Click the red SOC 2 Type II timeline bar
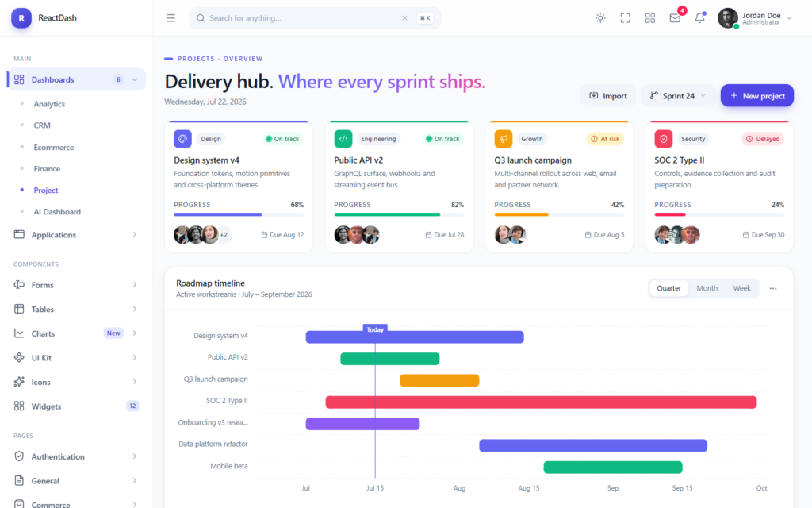The width and height of the screenshot is (812, 508). click(541, 402)
